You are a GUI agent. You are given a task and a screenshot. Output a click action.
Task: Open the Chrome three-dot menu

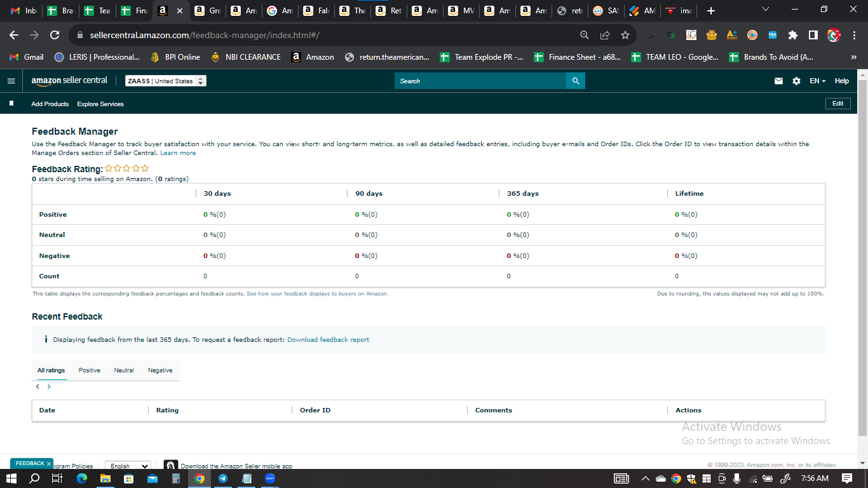[854, 36]
